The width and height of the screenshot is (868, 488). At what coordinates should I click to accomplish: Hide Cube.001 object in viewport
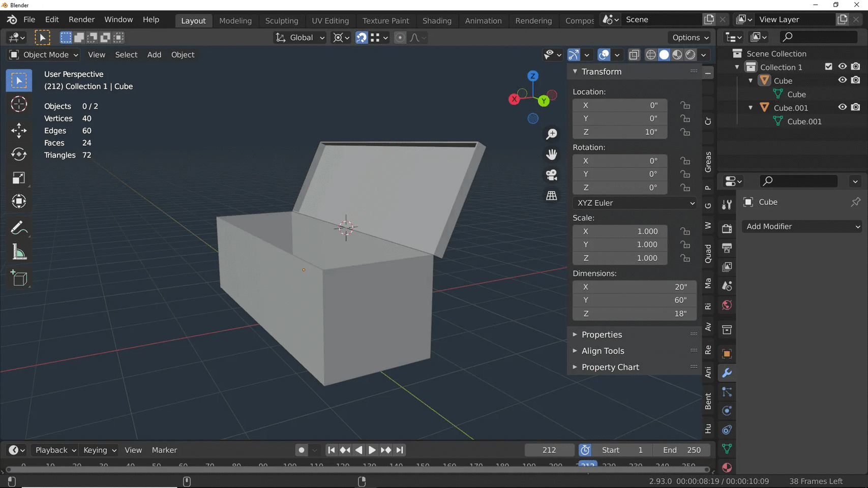click(843, 107)
